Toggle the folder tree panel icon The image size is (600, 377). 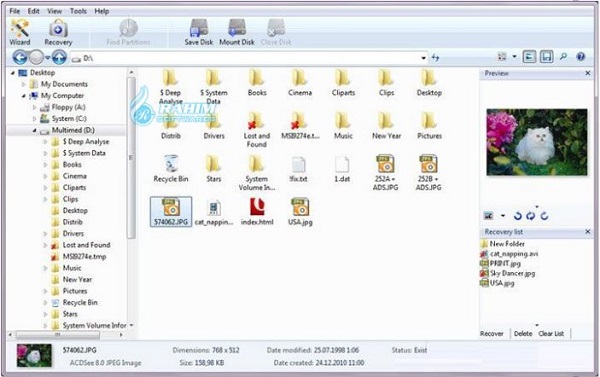[529, 57]
